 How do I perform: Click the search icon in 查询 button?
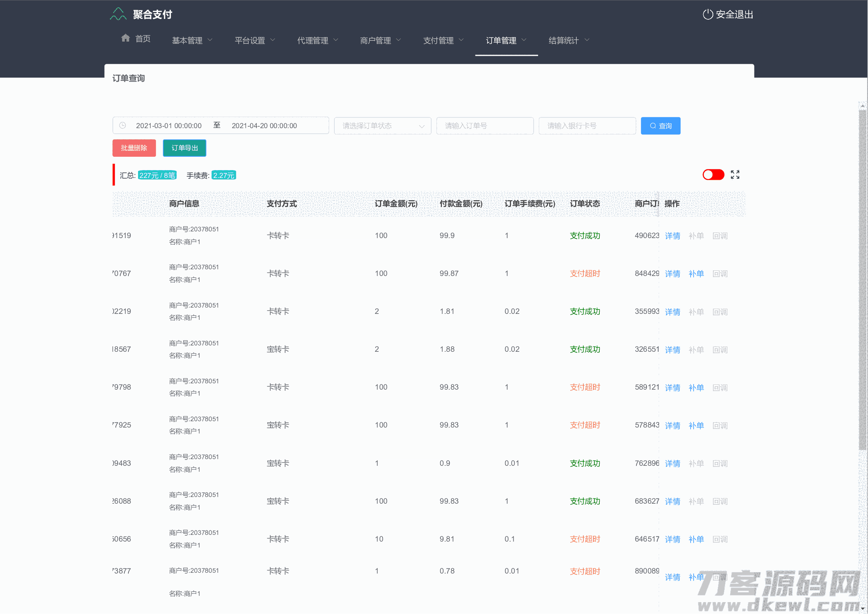[652, 126]
